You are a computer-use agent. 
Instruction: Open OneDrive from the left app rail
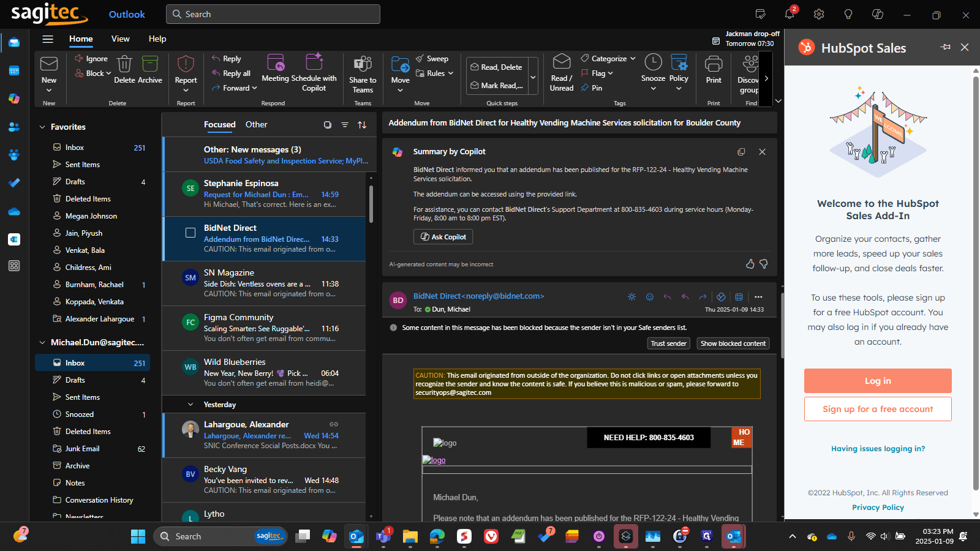click(14, 211)
